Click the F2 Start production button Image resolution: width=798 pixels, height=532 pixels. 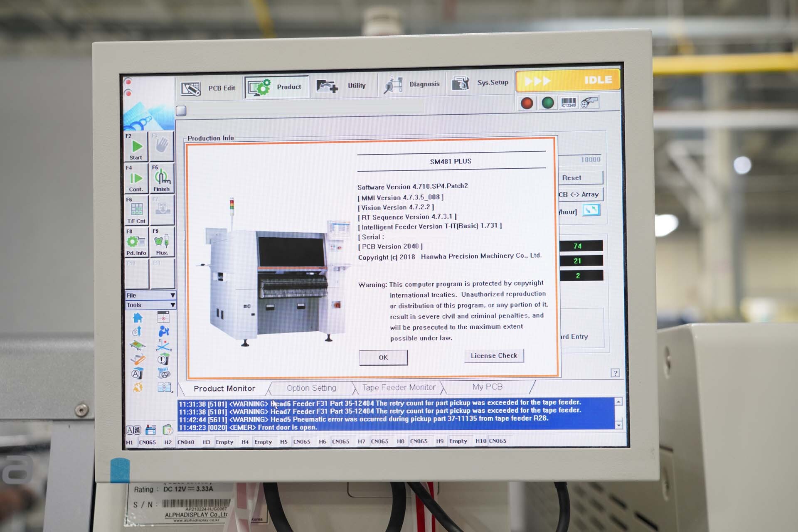pyautogui.click(x=136, y=147)
